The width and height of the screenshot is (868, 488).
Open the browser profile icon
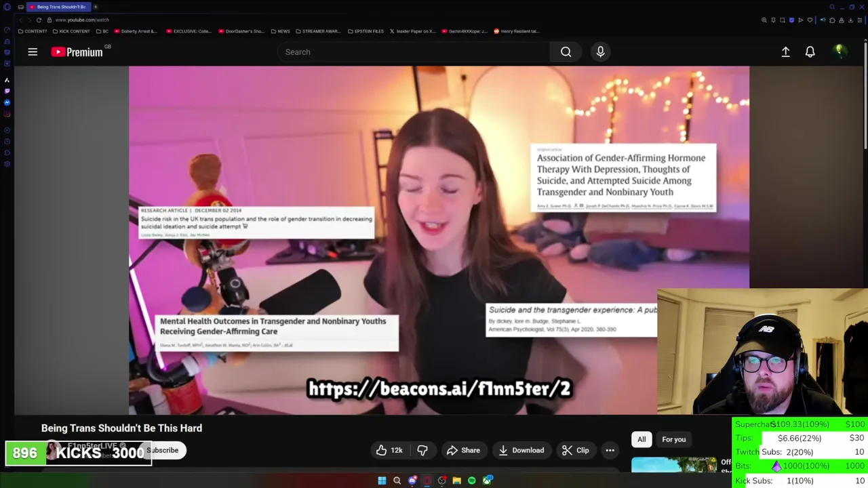(x=842, y=20)
